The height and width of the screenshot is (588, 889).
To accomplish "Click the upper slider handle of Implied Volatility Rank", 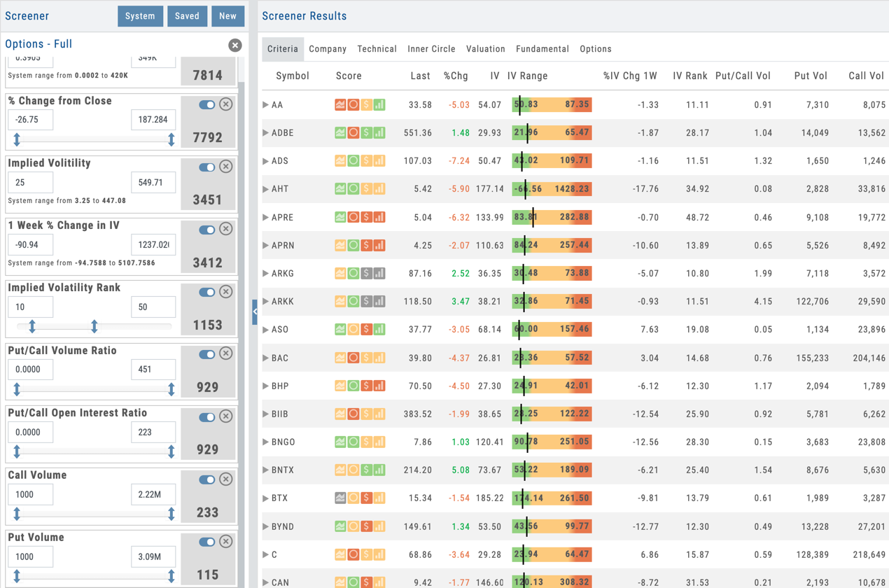I will coord(94,326).
